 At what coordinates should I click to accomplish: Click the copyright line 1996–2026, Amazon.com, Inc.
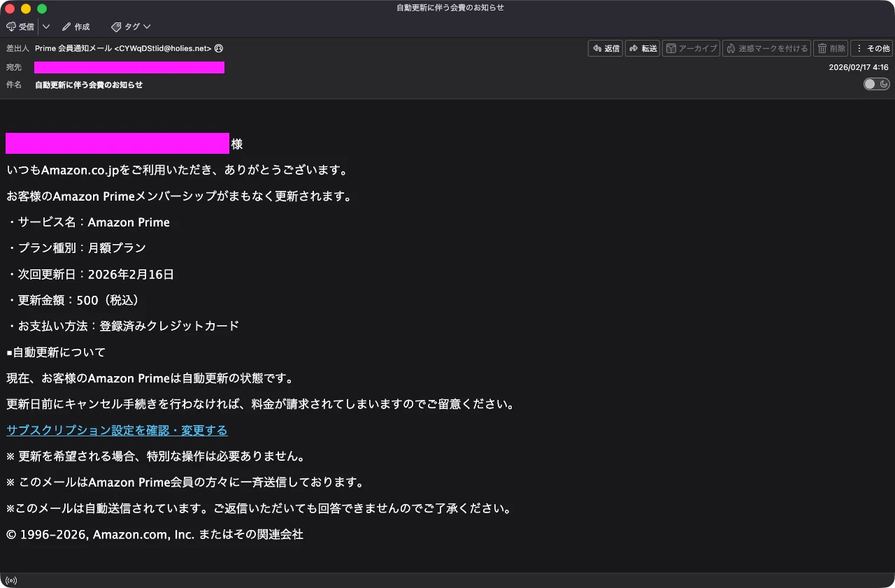(x=155, y=534)
